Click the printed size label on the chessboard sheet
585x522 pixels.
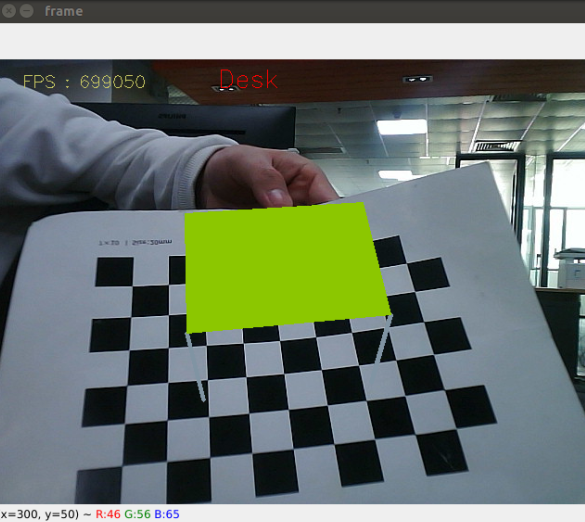pyautogui.click(x=135, y=243)
